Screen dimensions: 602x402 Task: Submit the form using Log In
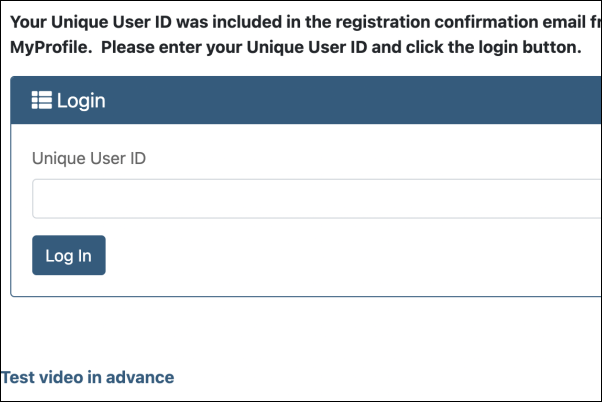(69, 255)
